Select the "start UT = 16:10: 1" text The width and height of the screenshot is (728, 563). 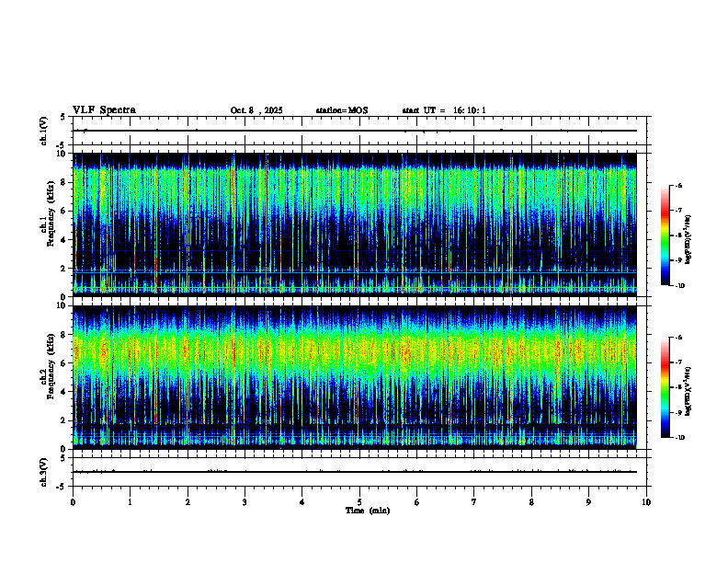(x=444, y=110)
